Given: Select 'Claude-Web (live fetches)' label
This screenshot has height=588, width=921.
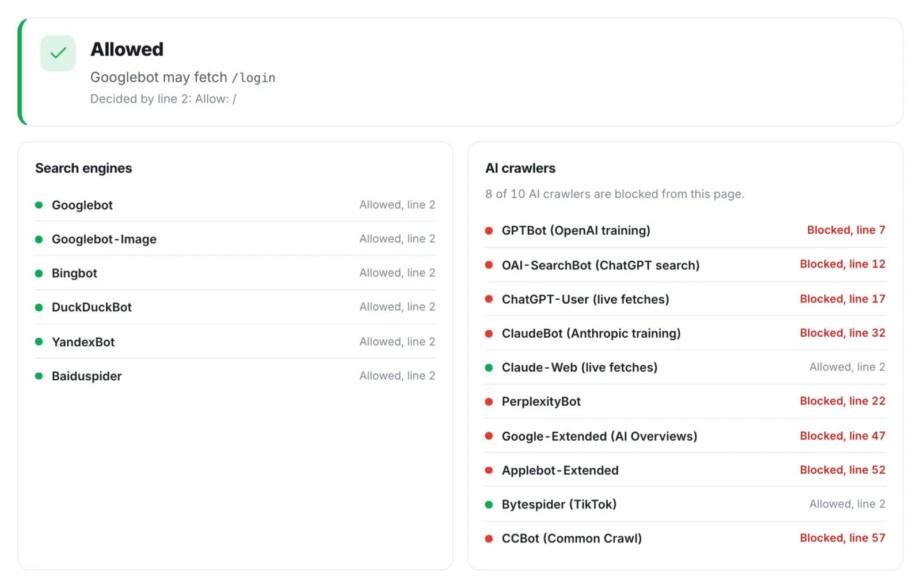Looking at the screenshot, I should [x=580, y=368].
